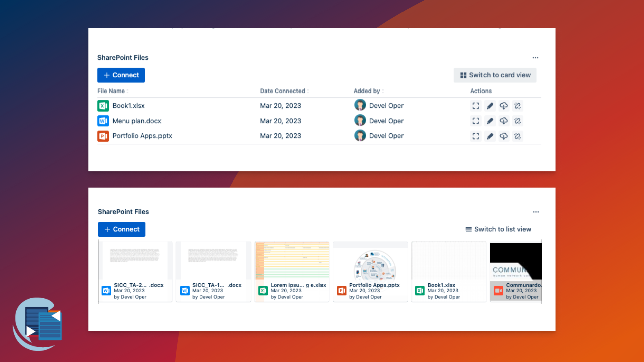Switch to list view
This screenshot has height=362, width=644.
point(498,229)
